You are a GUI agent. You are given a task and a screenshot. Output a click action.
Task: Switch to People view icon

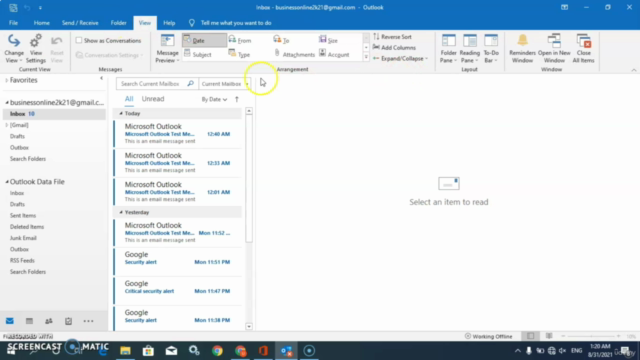pyautogui.click(x=49, y=321)
